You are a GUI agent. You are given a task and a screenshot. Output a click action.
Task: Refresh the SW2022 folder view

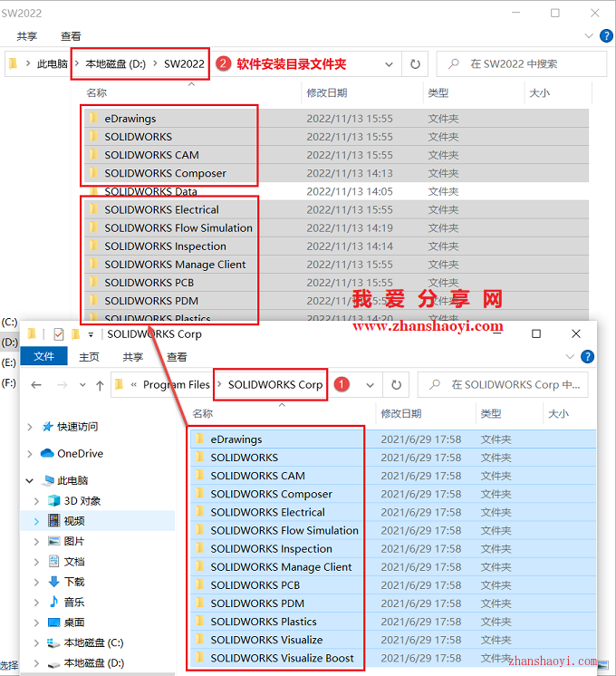pyautogui.click(x=415, y=64)
